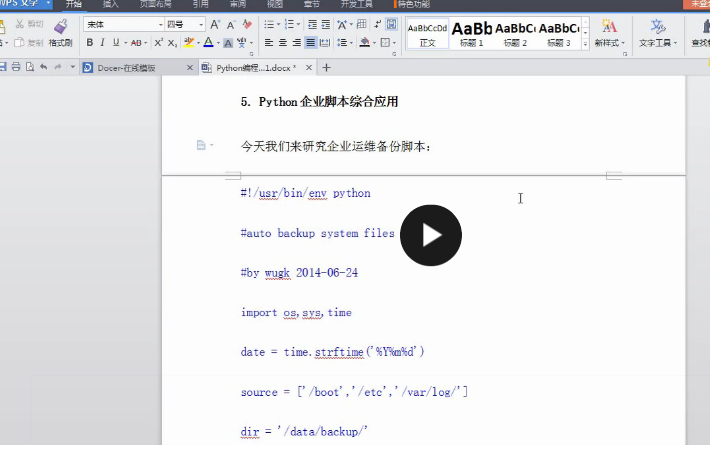Screen dimensions: 710x468
Task: Switch to the 插入 ribbon tab
Action: click(x=110, y=5)
